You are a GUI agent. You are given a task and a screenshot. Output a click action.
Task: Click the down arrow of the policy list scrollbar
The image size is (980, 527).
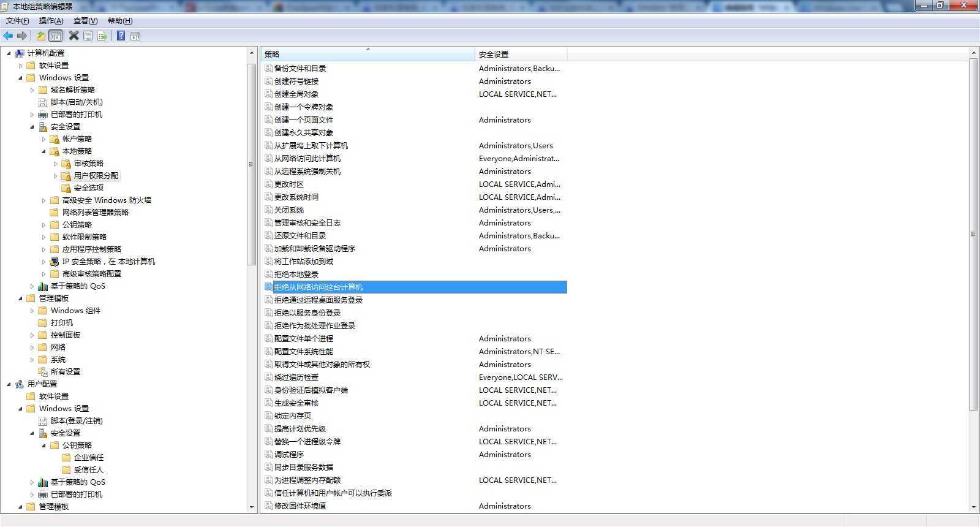[973, 507]
